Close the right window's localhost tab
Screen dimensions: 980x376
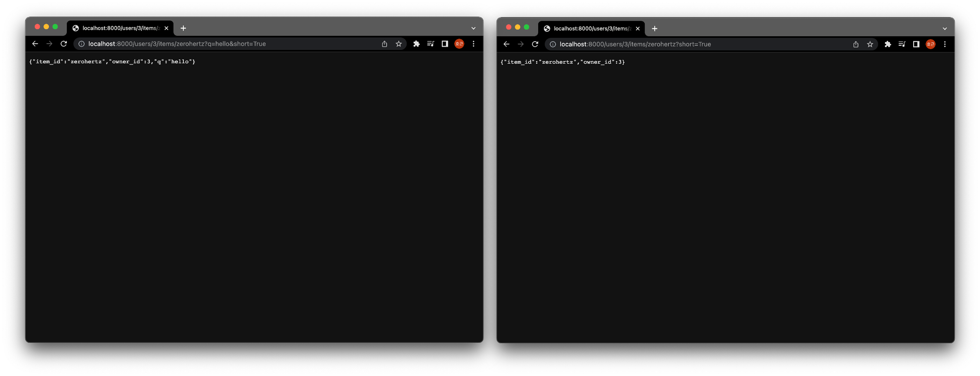pos(638,28)
